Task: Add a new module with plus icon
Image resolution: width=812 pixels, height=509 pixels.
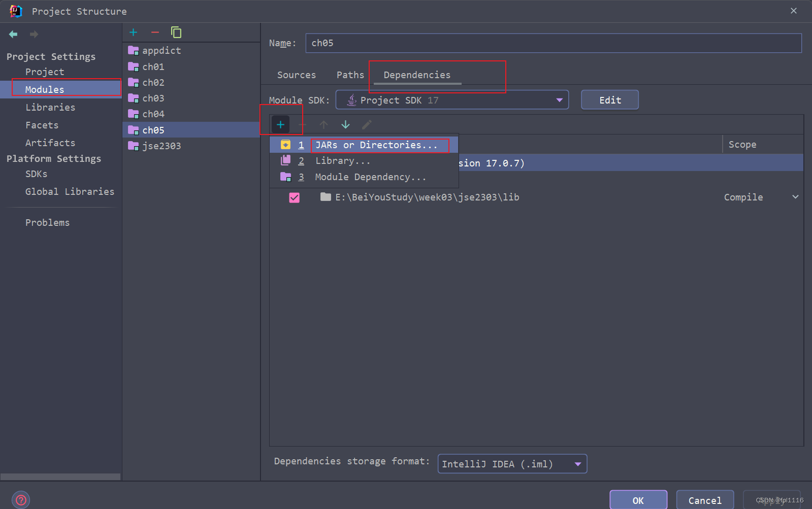Action: (134, 32)
